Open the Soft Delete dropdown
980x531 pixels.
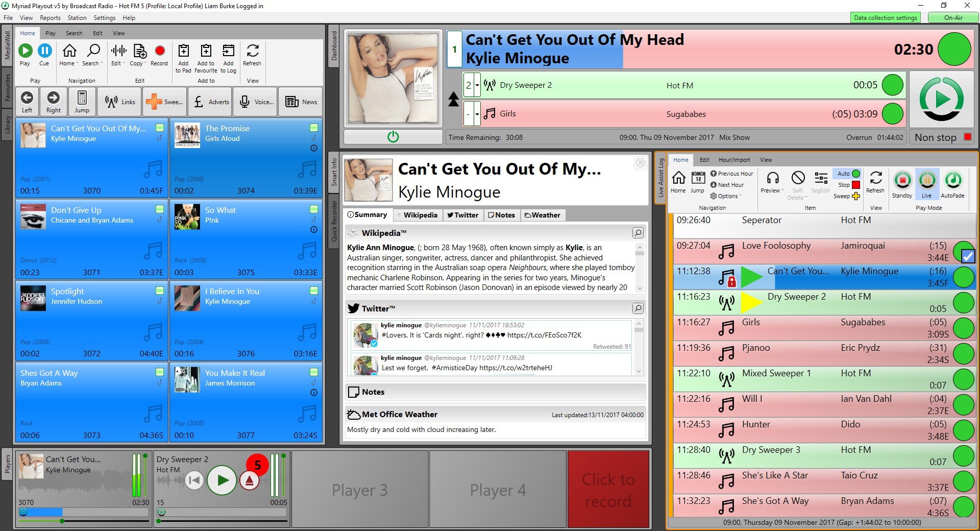[x=806, y=197]
